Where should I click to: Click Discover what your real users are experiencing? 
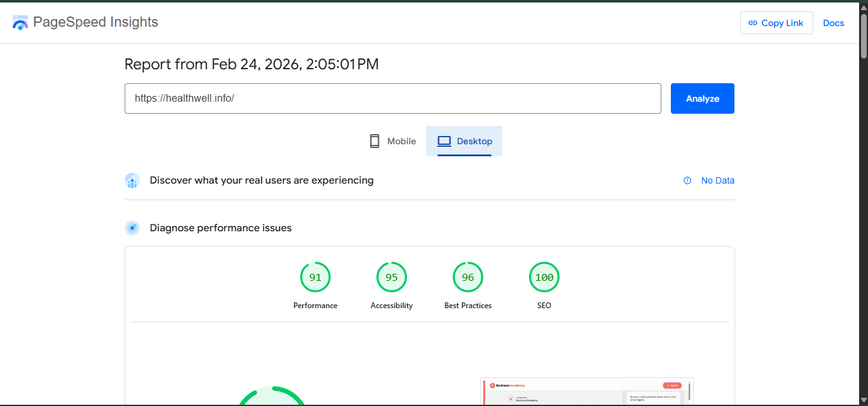(x=262, y=180)
